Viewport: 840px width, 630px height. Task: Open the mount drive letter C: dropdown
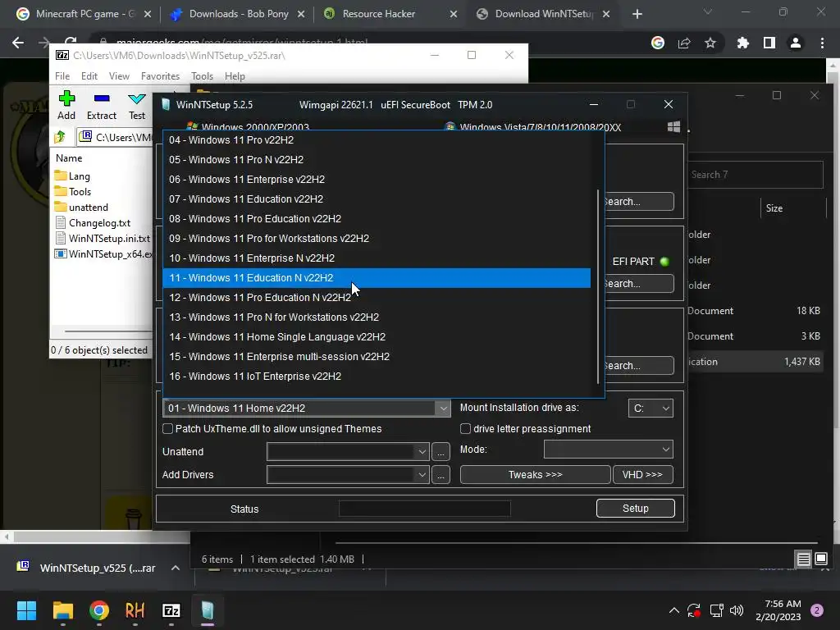651,409
